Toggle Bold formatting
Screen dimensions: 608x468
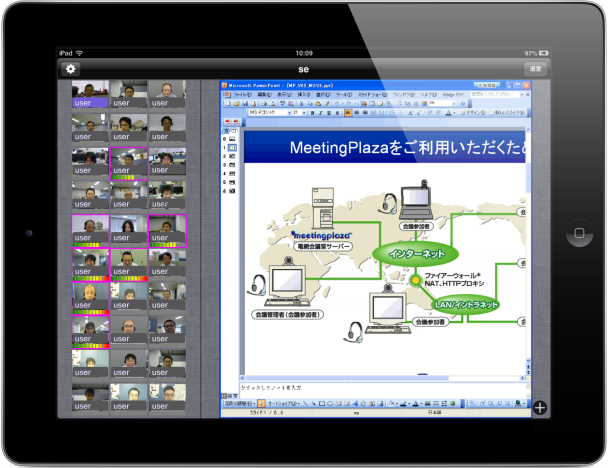(312, 113)
